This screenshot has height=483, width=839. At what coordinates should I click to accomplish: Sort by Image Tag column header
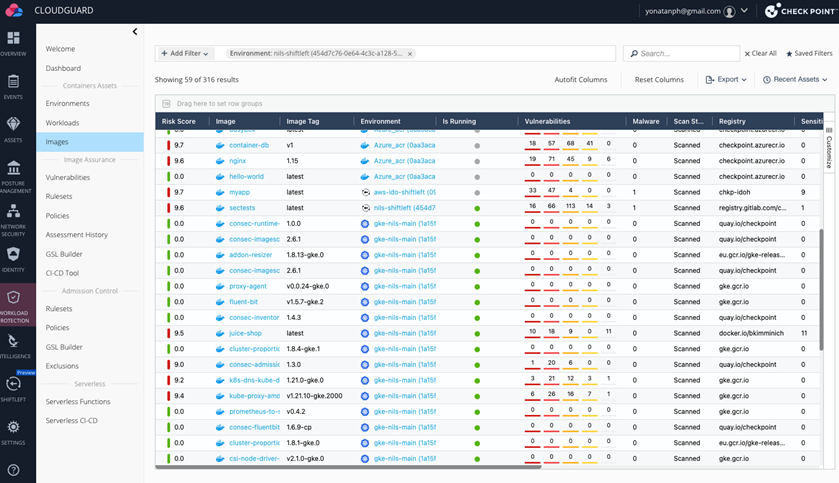(x=303, y=121)
